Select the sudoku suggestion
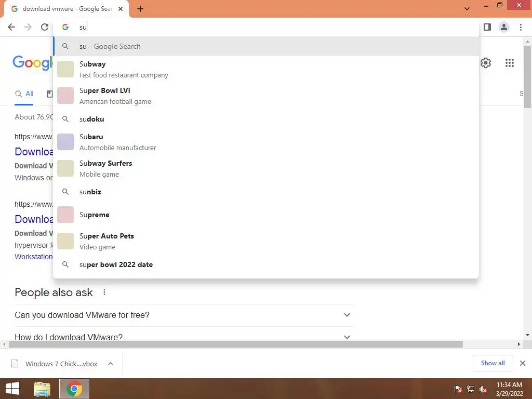This screenshot has height=399, width=532. tap(267, 119)
